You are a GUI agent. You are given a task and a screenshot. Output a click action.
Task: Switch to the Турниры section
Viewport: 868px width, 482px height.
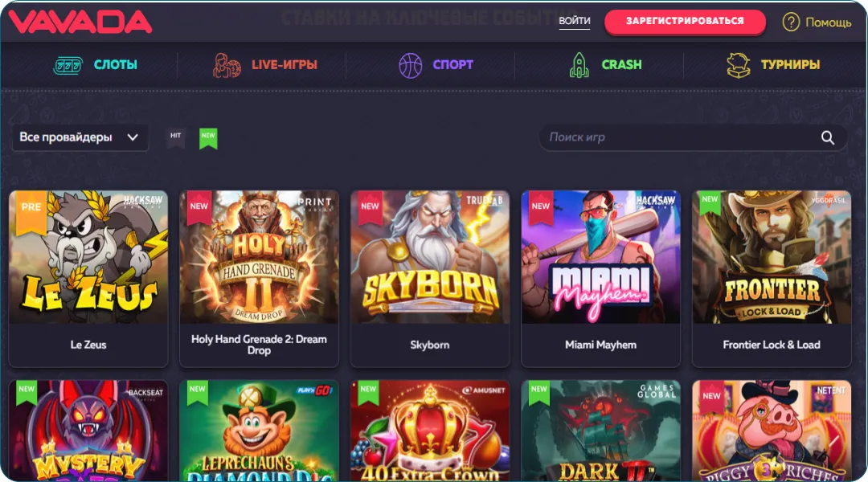(773, 65)
